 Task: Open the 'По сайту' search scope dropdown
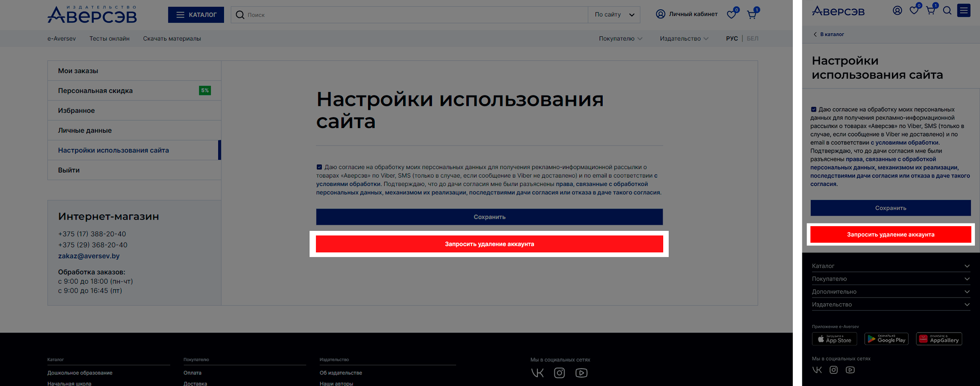[x=614, y=15]
